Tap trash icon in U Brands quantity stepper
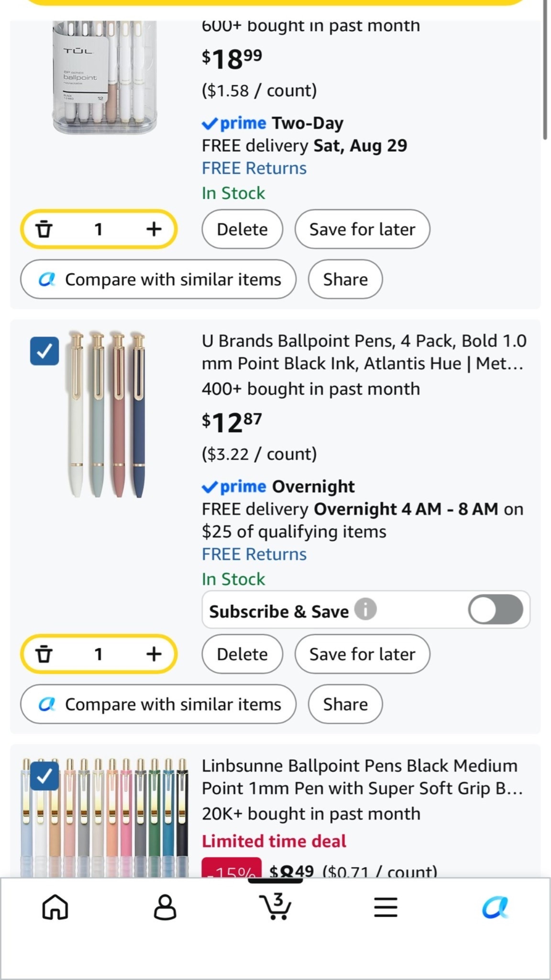Viewport: 551px width, 980px height. [44, 654]
